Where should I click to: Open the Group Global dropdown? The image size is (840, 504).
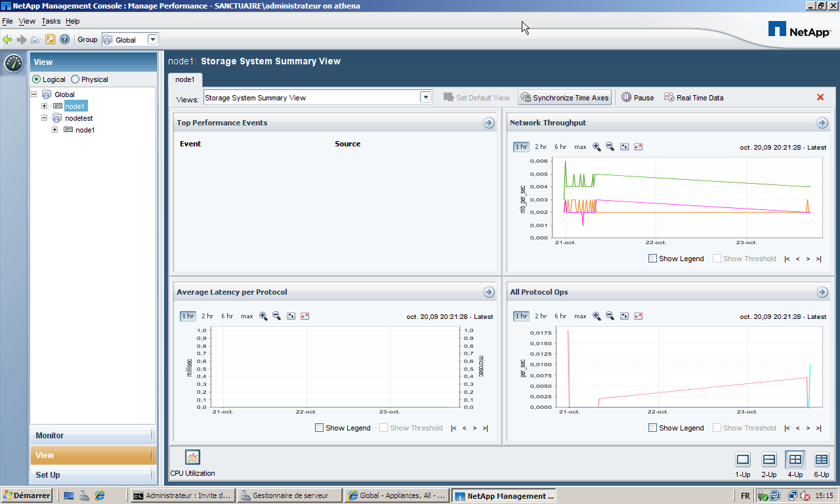[x=153, y=39]
